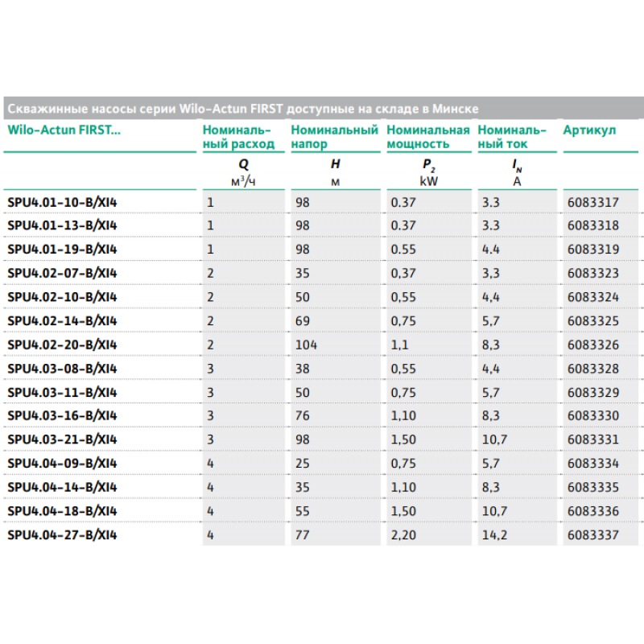Click article number 6083334
This screenshot has width=644, height=644.
point(593,464)
